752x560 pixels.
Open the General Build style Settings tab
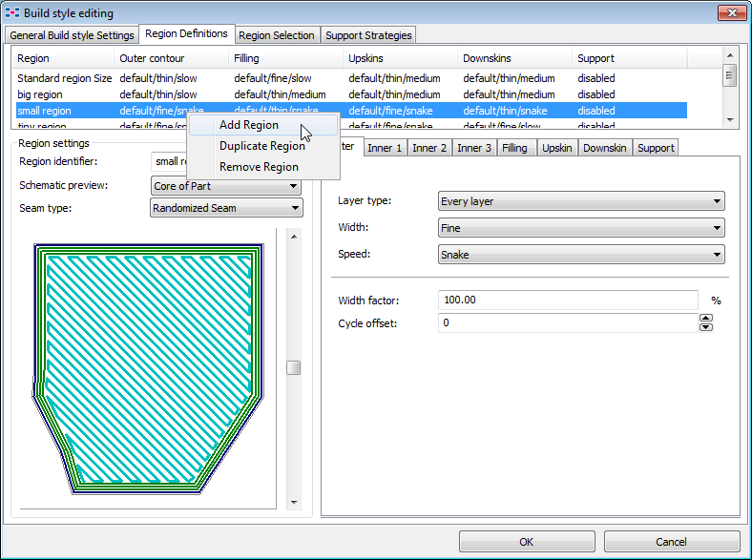tap(73, 35)
